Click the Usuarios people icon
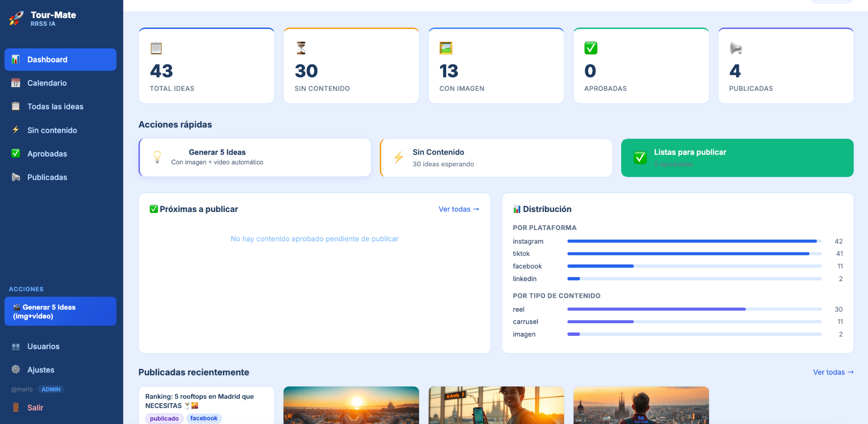Screen dimensions: 868x424 point(16,347)
